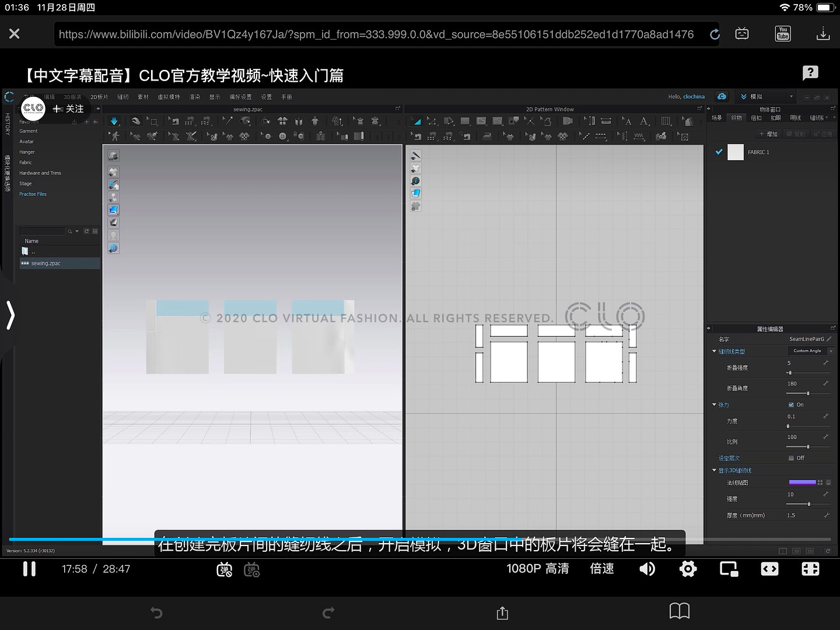This screenshot has height=630, width=840.
Task: Click the purple 法线贴图 color swatch
Action: (x=802, y=482)
